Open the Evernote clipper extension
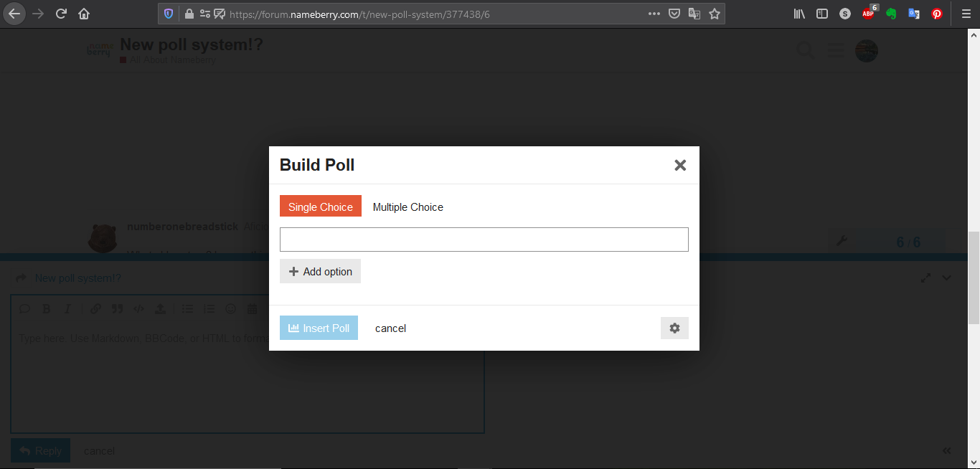Image resolution: width=980 pixels, height=469 pixels. [x=891, y=14]
